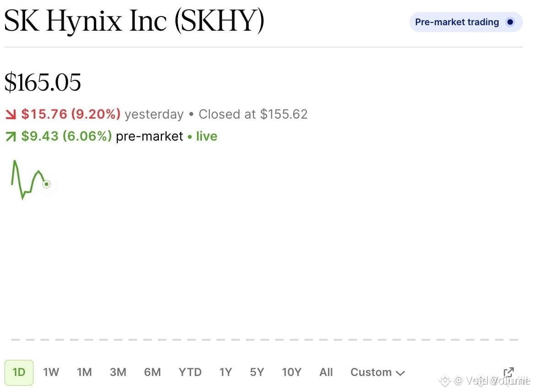Click the green up-arrow gain icon
Viewport: 534px width, 392px height.
[x=11, y=136]
